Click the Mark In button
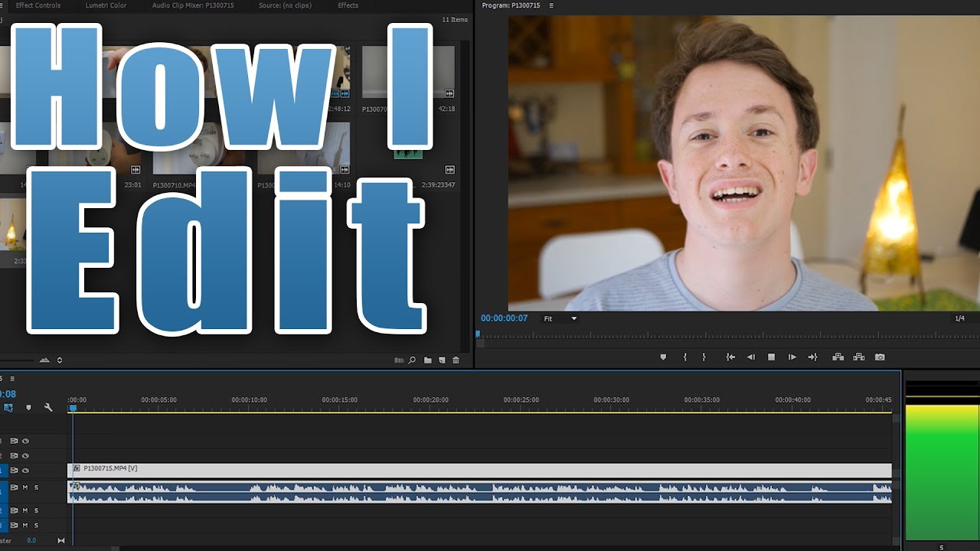 (x=684, y=357)
